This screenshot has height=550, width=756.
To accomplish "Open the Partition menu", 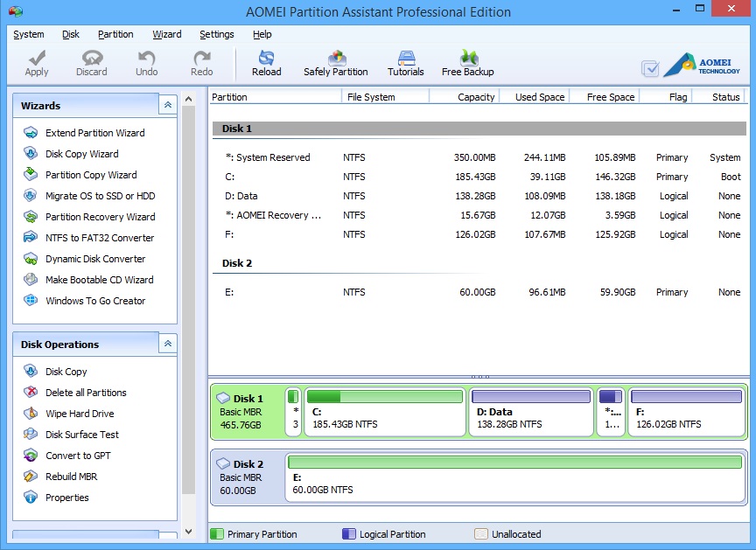I will tap(115, 34).
